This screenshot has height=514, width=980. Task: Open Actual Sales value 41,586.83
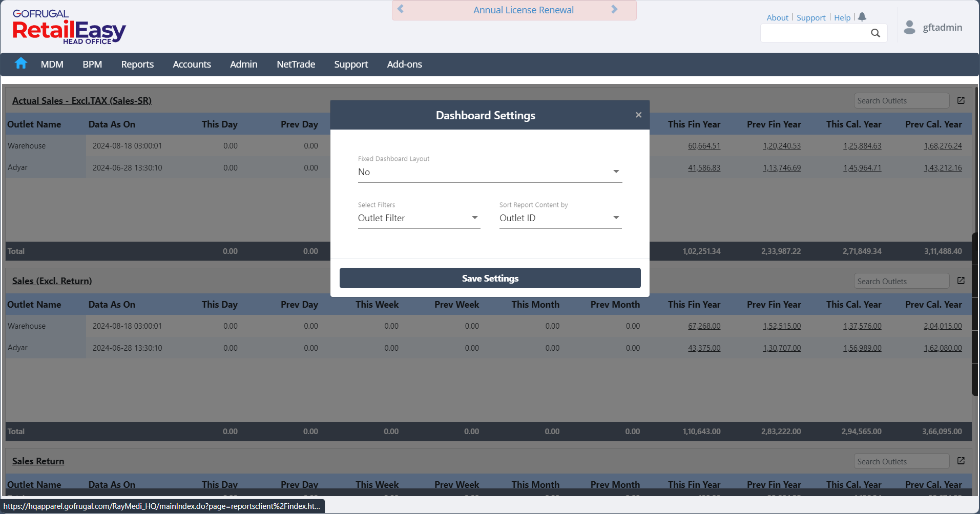point(704,168)
